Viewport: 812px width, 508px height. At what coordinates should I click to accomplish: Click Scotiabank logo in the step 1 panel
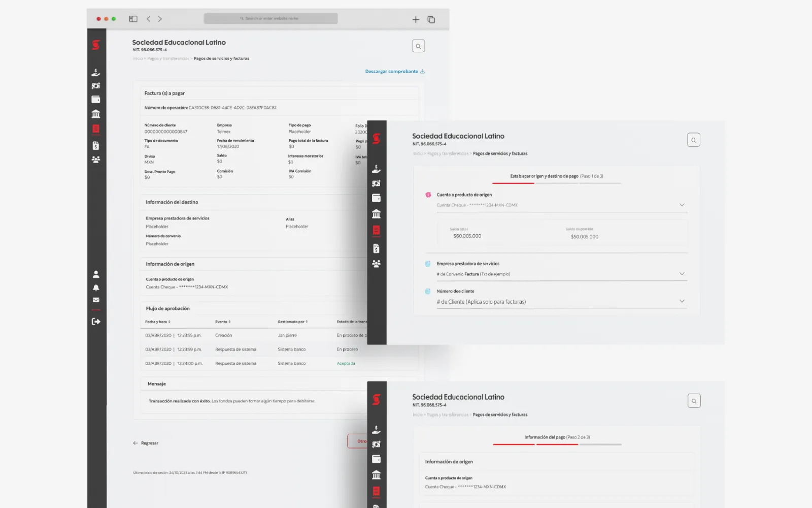[376, 138]
